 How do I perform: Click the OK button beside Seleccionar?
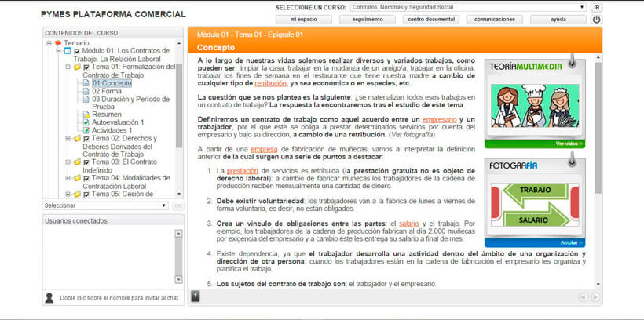(x=178, y=205)
